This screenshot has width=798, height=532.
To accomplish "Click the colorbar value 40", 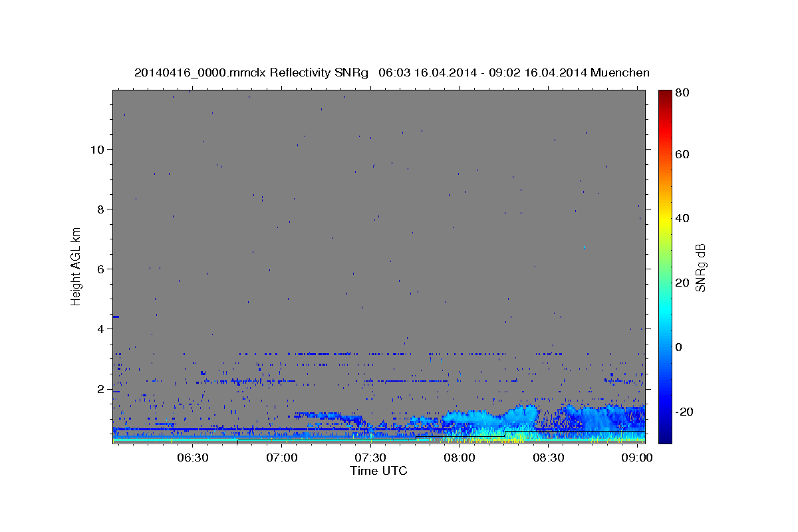I will coord(684,218).
